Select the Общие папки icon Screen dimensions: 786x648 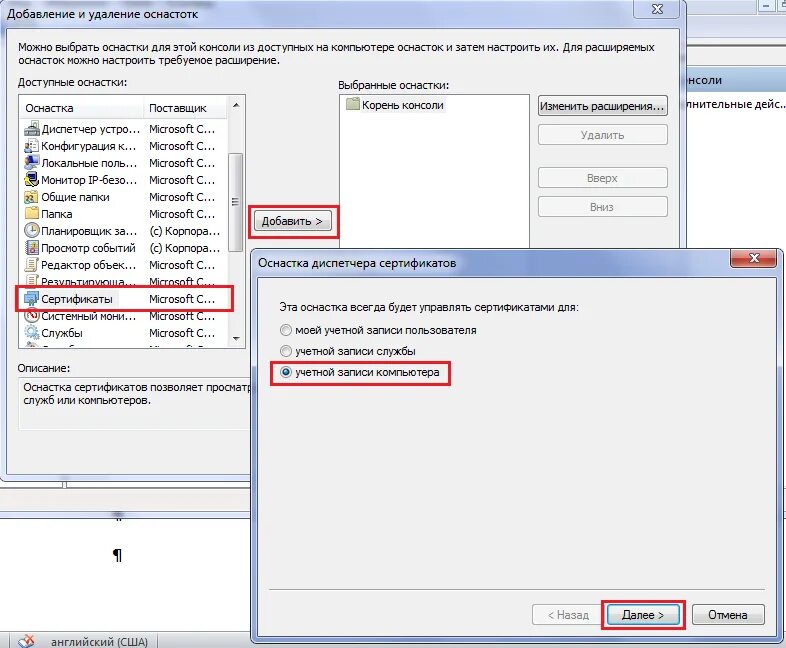pyautogui.click(x=32, y=196)
